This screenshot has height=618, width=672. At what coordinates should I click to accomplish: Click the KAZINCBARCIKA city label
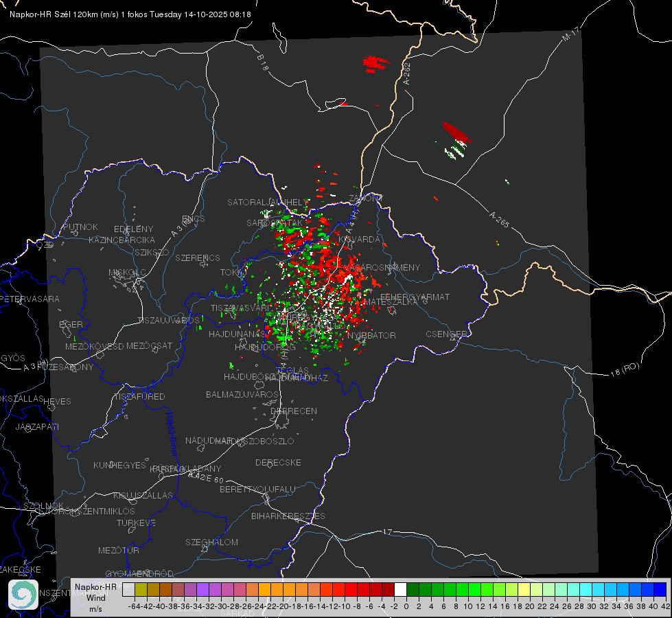[121, 240]
